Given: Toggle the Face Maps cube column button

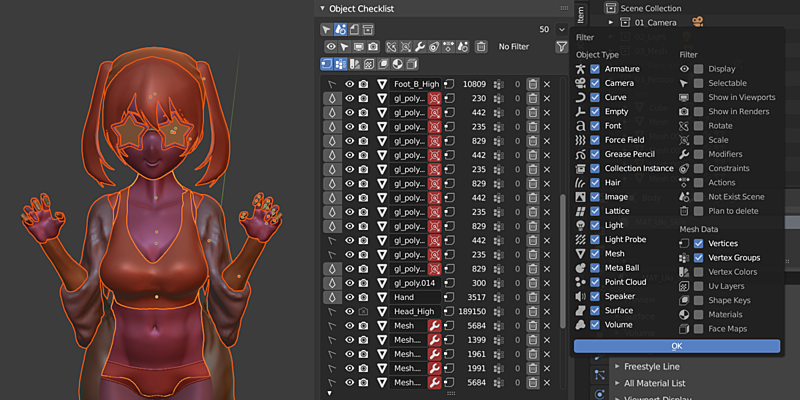Looking at the screenshot, I should point(412,64).
